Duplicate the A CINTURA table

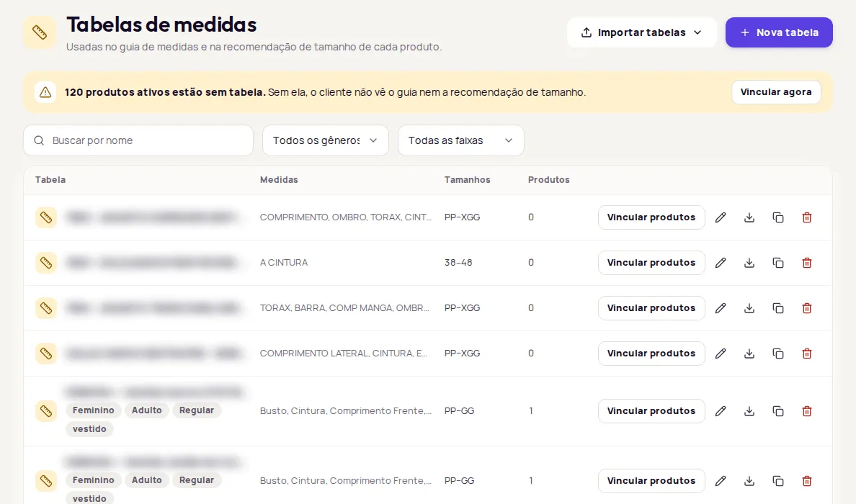(778, 262)
